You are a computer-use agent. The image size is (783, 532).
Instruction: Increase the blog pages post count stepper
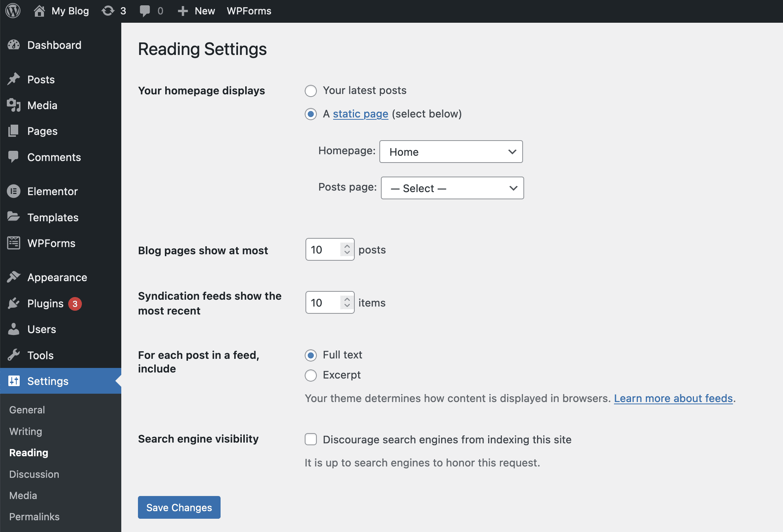pyautogui.click(x=347, y=246)
